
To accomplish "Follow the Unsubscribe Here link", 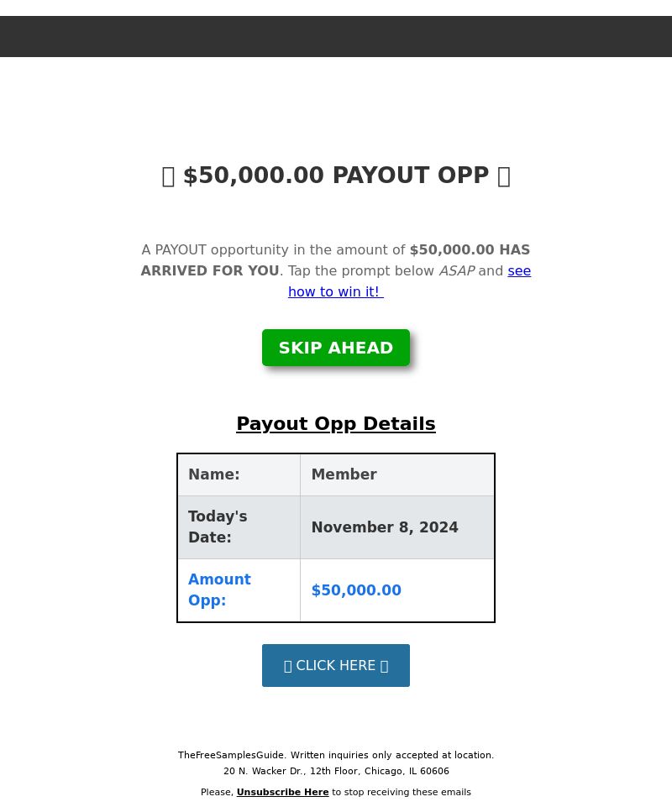I will pos(283,792).
